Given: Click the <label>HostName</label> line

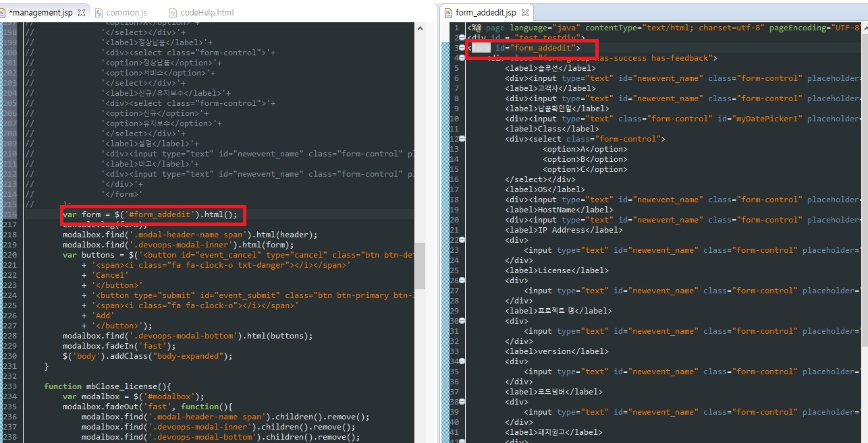Looking at the screenshot, I should pyautogui.click(x=559, y=210).
